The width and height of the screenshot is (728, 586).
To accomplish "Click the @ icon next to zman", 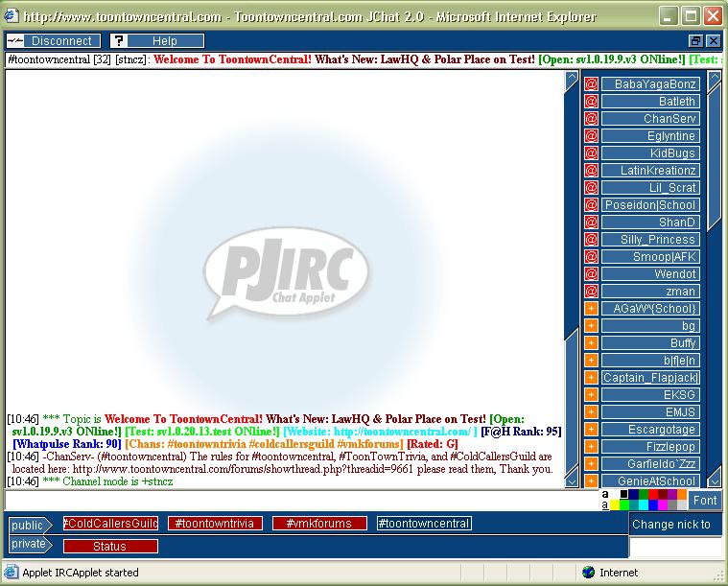I will [591, 292].
